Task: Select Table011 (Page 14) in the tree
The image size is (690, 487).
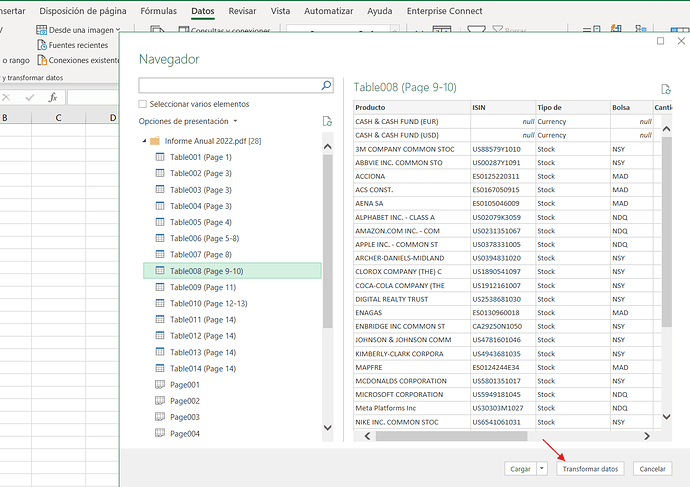Action: tap(203, 320)
